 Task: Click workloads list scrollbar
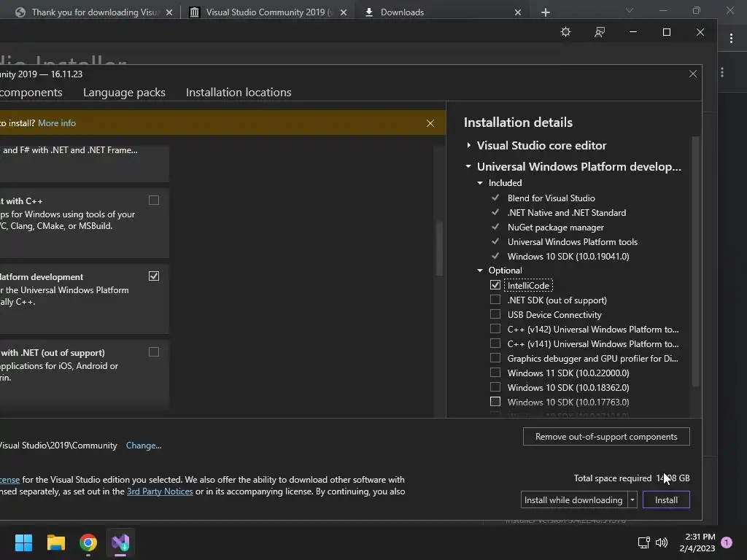pyautogui.click(x=439, y=249)
